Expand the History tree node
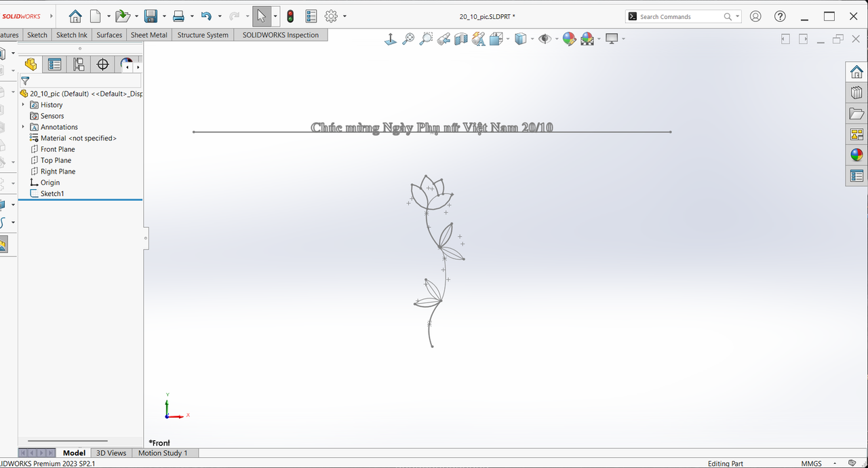The height and width of the screenshot is (468, 868). (23, 104)
